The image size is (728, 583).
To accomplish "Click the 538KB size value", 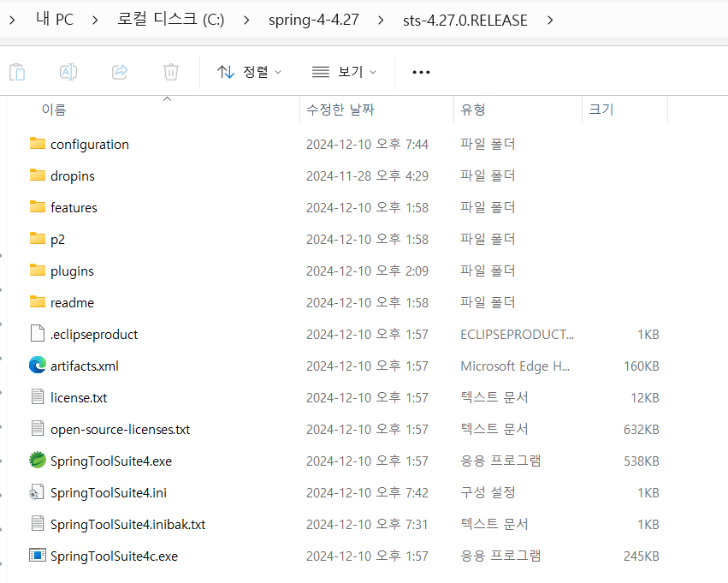I will pos(642,461).
